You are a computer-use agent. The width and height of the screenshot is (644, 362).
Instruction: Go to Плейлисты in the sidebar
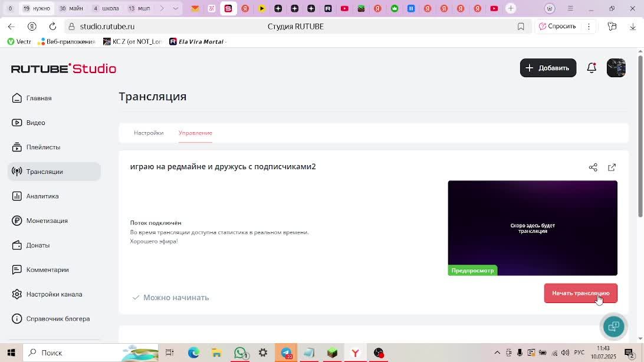(54, 147)
